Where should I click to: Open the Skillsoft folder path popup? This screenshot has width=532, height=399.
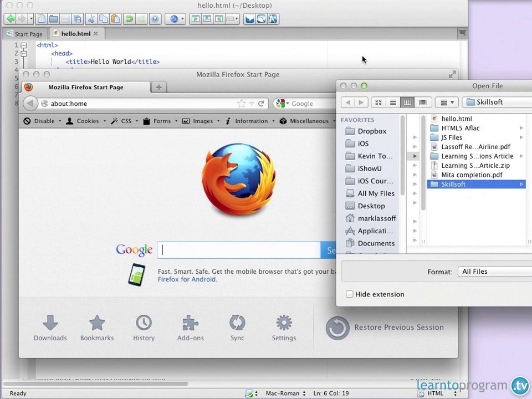(497, 102)
